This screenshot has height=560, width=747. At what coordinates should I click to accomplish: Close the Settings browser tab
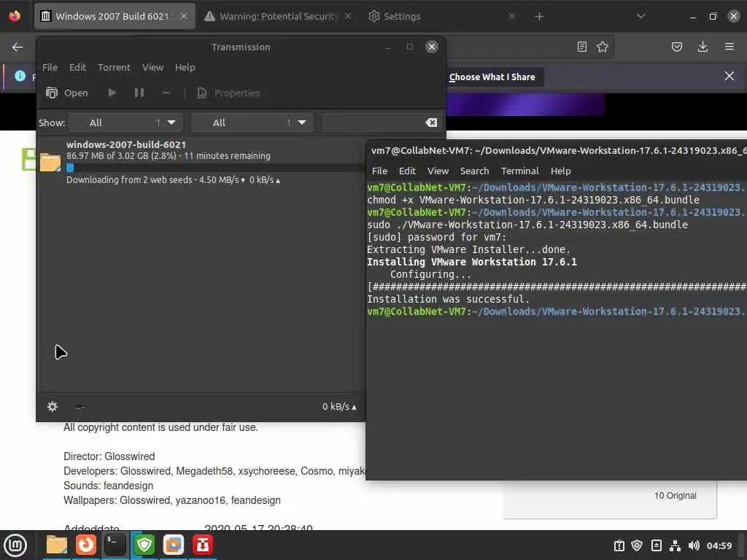pos(511,16)
